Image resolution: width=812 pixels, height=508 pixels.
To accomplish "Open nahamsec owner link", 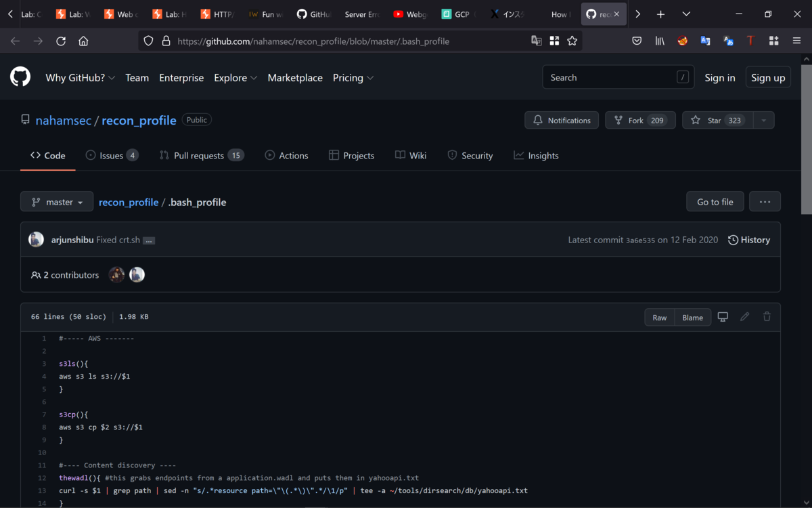I will tap(63, 121).
